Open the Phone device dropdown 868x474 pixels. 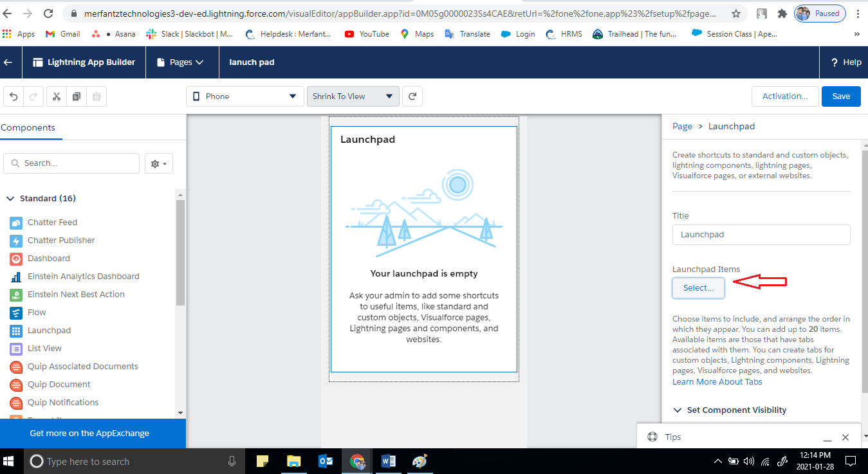point(245,95)
